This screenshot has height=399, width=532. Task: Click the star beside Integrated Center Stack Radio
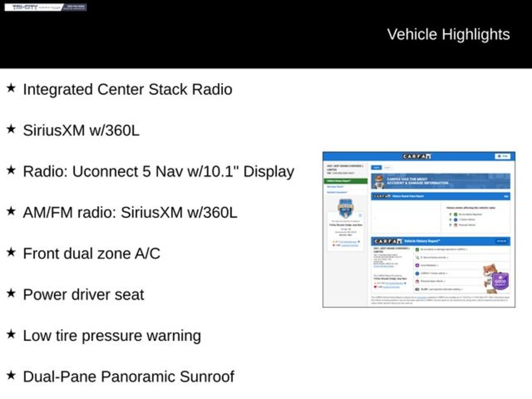click(11, 88)
